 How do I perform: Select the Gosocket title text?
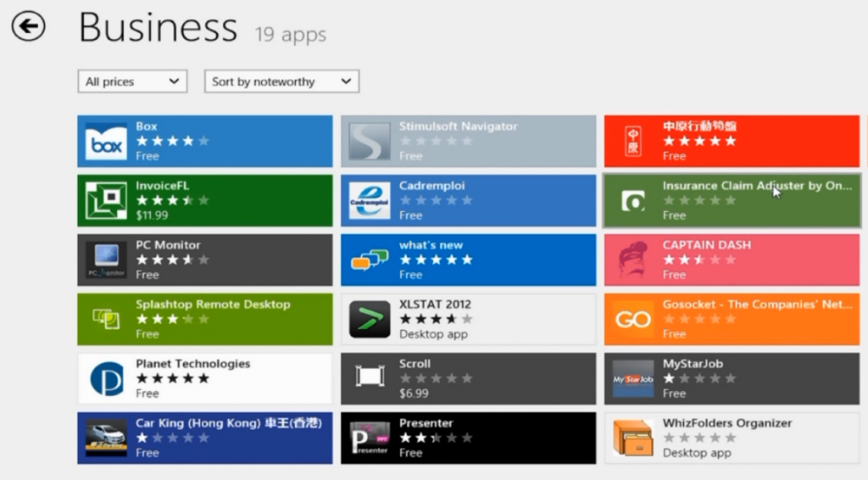point(757,304)
